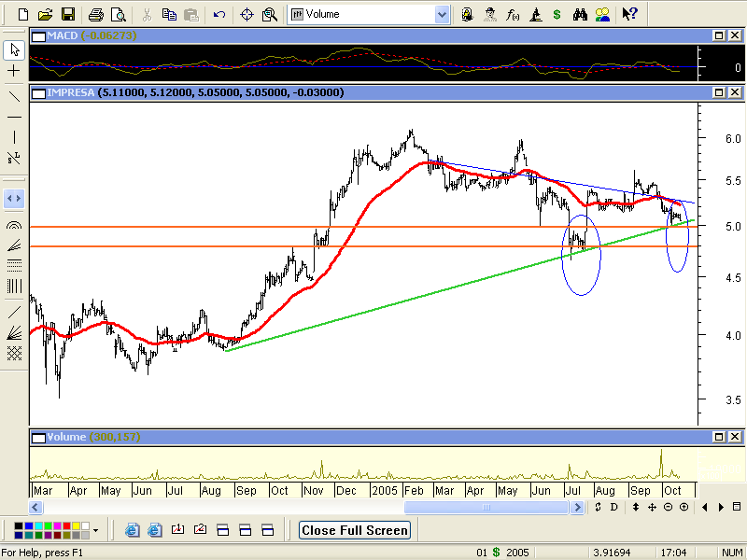Click the chart horizontal scrollbar thumb
This screenshot has width=747, height=560.
486,507
